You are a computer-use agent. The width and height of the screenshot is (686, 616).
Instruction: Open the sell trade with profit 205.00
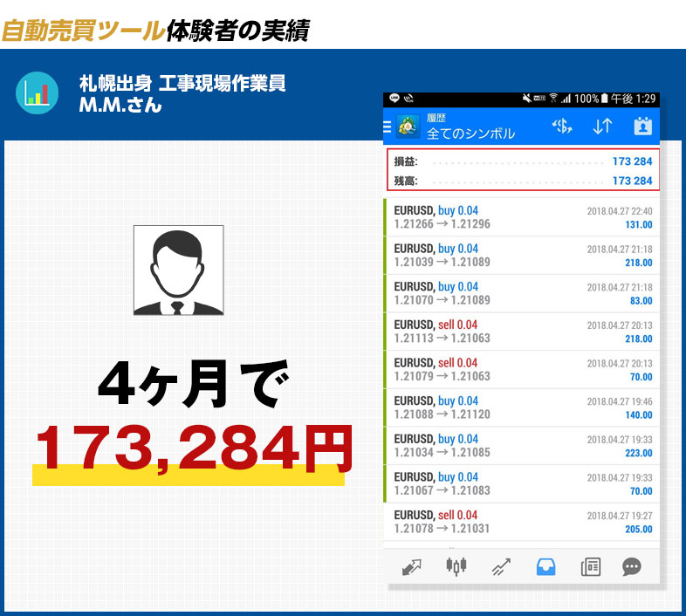(522, 522)
